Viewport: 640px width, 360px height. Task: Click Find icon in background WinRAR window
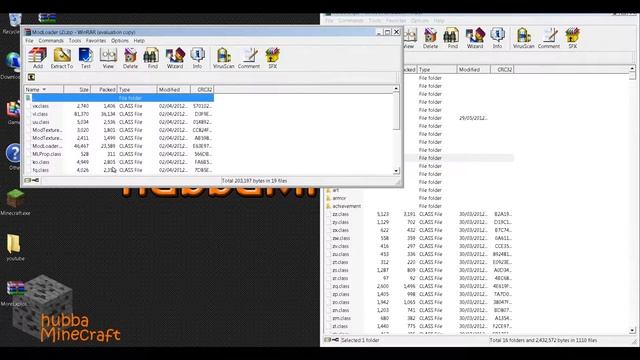452,38
